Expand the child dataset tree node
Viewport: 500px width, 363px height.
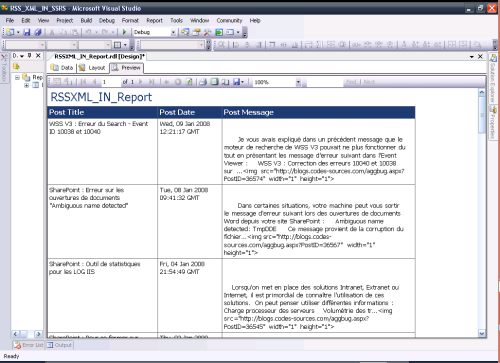[x=26, y=85]
